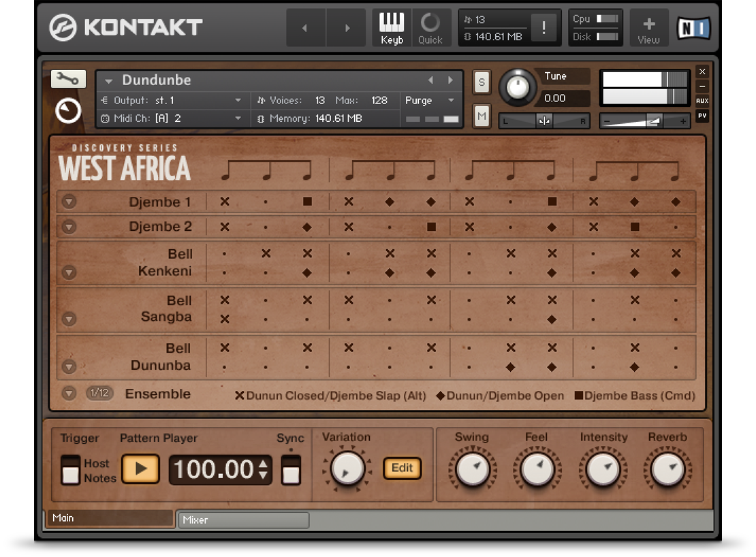Solo the Dundunbe instrument with S
This screenshot has width=756, height=557.
482,82
